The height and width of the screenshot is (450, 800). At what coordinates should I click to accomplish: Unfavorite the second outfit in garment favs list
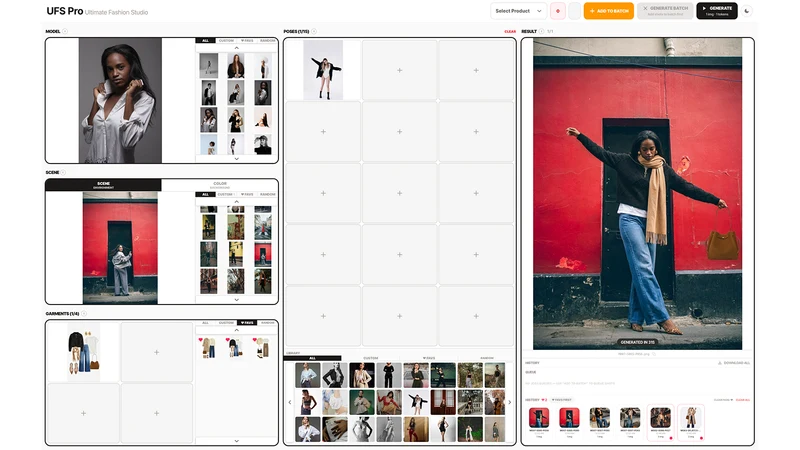[228, 339]
